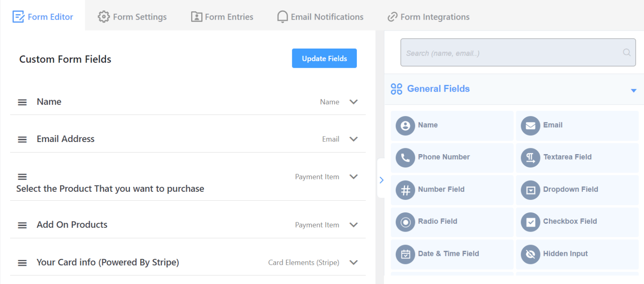This screenshot has height=284, width=644.
Task: Click the Email envelope field icon
Action: pos(530,126)
